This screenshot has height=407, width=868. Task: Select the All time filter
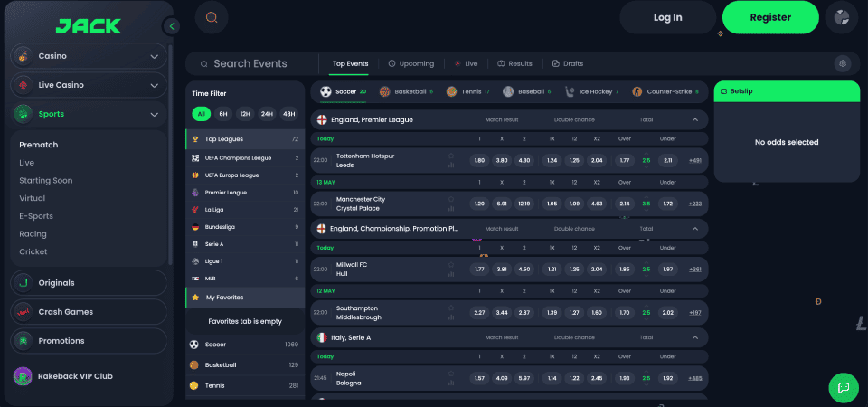[x=201, y=114]
